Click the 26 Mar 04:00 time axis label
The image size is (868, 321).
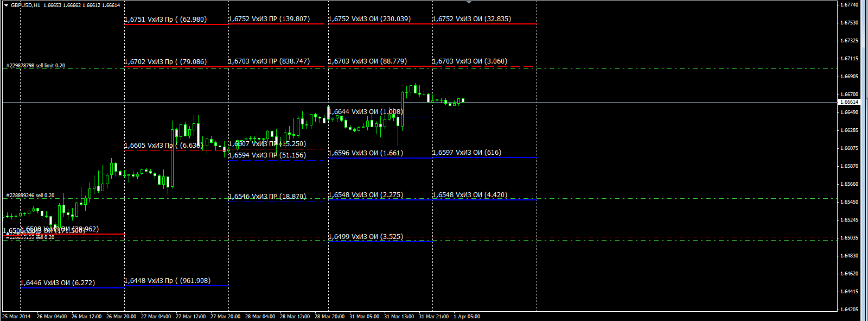pyautogui.click(x=52, y=317)
